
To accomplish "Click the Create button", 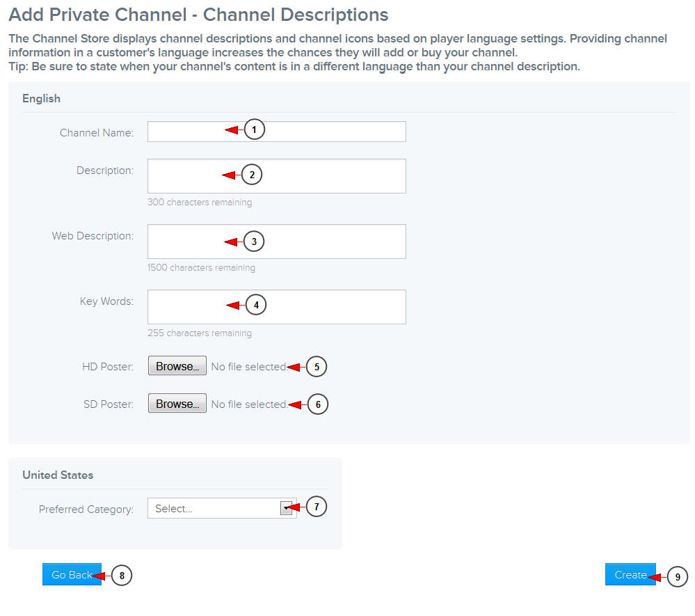I will [630, 574].
